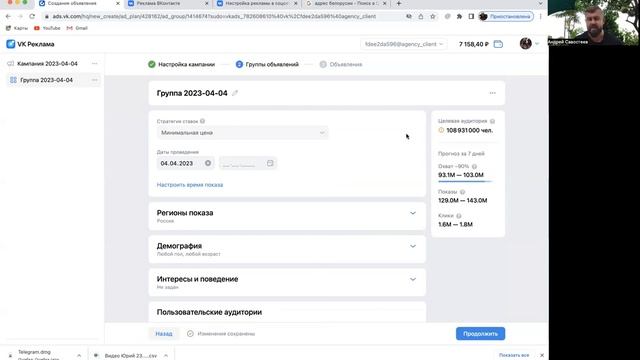
Task: Open Chrome three-dot menu
Action: coord(540,16)
